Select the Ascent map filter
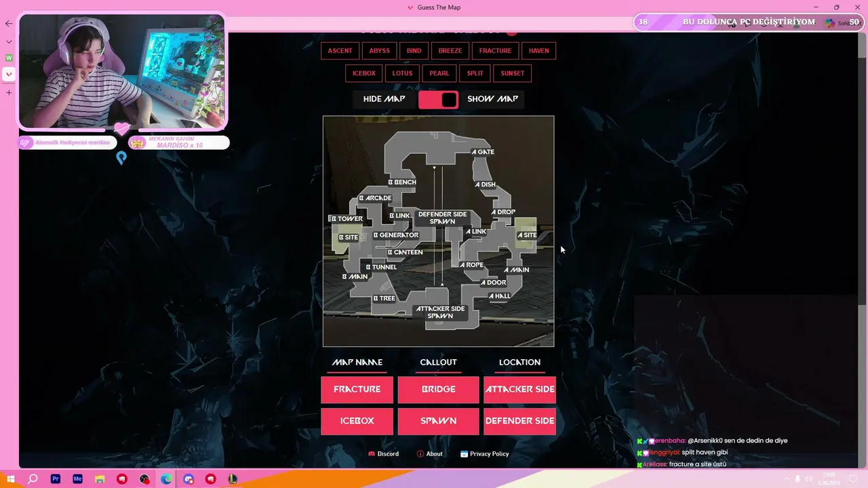The width and height of the screenshot is (868, 488). (340, 51)
